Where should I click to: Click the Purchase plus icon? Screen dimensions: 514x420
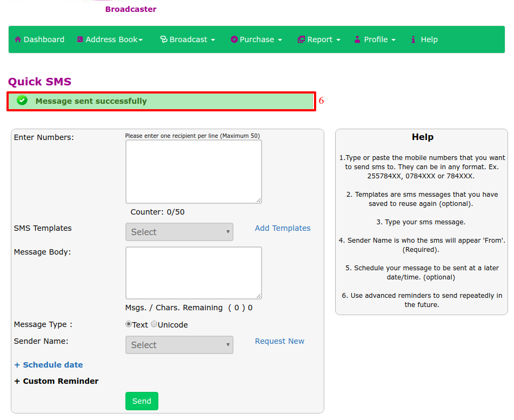point(234,39)
